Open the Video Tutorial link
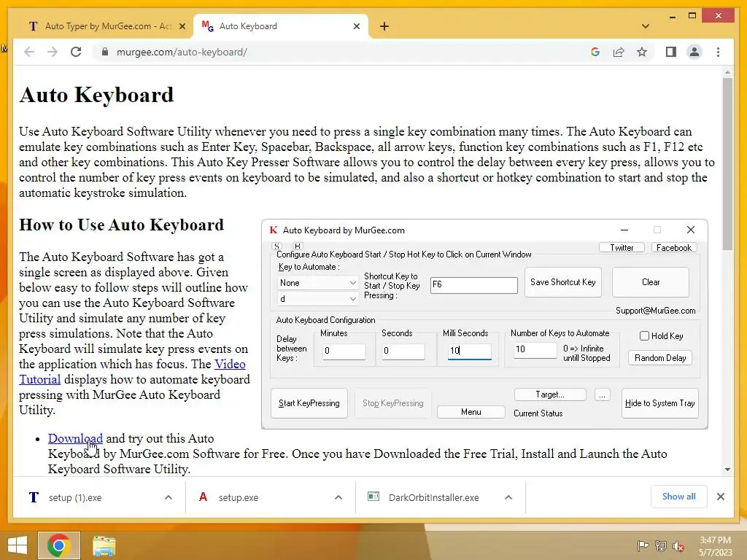This screenshot has height=560, width=747. [133, 371]
